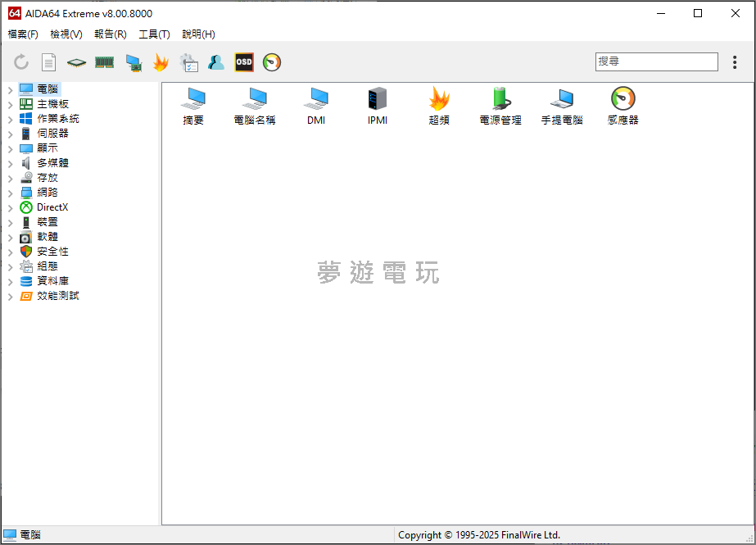Viewport: 756px width, 545px height.
Task: Open the 電源管理 battery icon
Action: (x=500, y=107)
